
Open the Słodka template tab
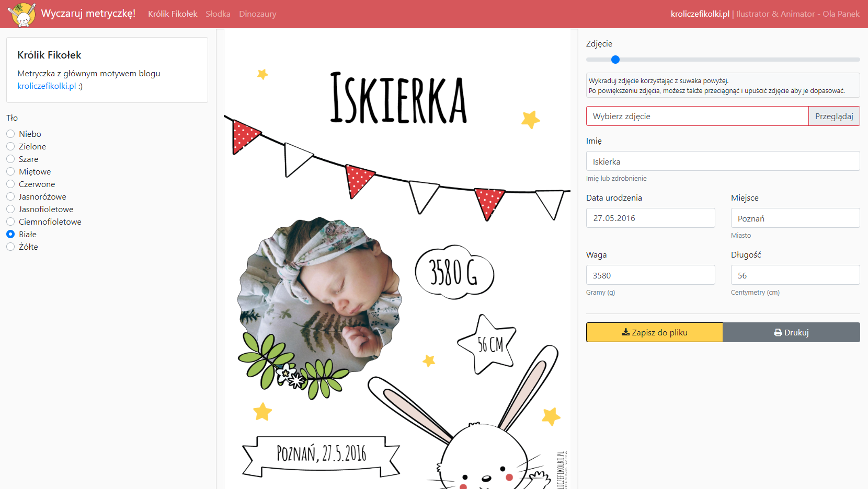point(218,14)
